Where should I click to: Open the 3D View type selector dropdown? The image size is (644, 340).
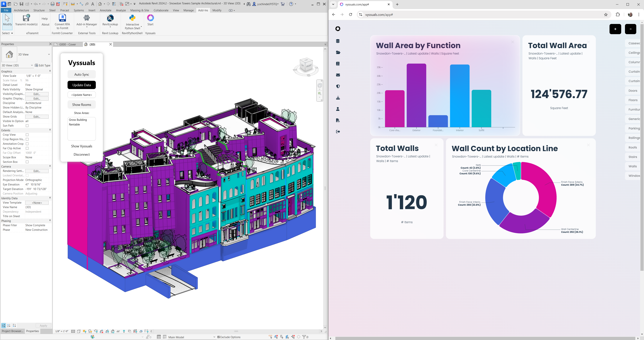click(49, 54)
